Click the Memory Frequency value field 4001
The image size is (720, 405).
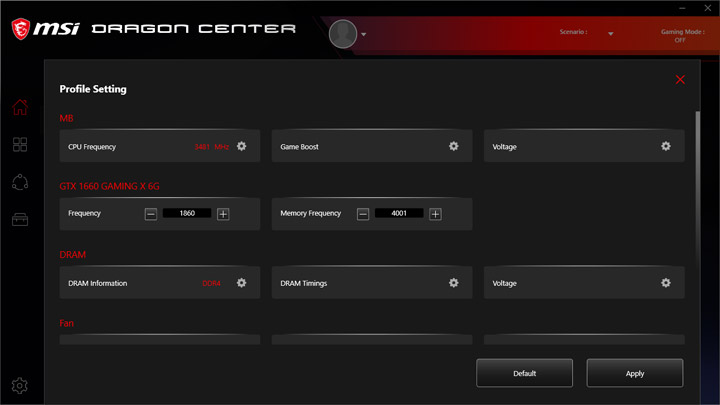(x=399, y=213)
